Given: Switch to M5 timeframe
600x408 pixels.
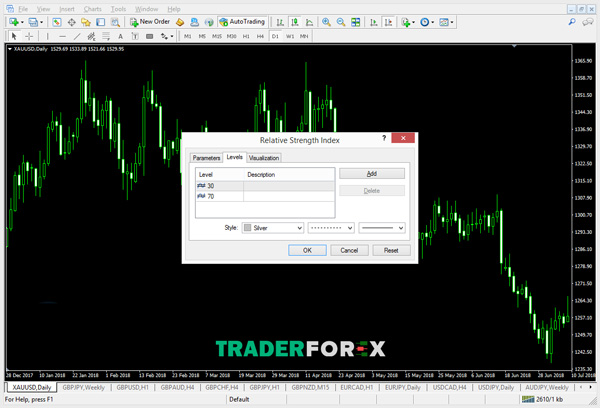Looking at the screenshot, I should [202, 36].
